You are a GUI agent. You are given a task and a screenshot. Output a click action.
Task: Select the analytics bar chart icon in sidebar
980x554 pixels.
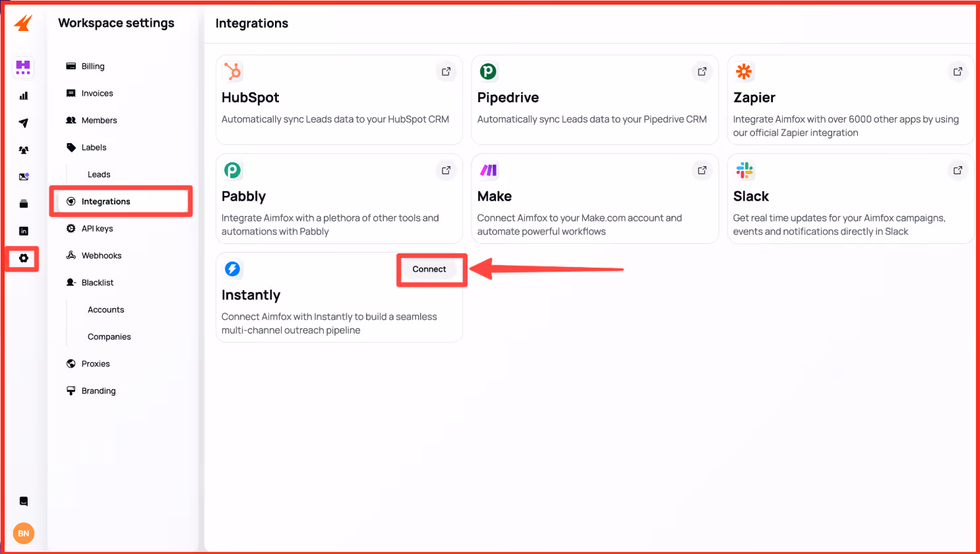coord(23,96)
